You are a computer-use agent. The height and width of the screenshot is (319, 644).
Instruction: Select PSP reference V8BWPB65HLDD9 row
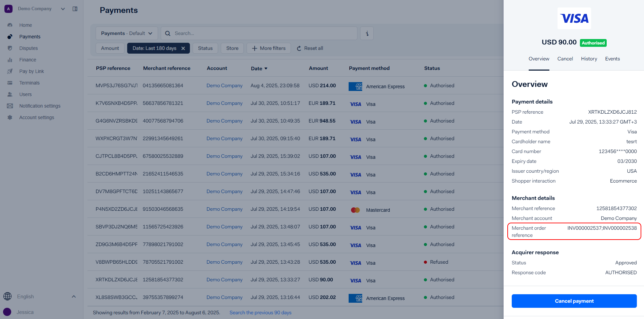(x=116, y=262)
